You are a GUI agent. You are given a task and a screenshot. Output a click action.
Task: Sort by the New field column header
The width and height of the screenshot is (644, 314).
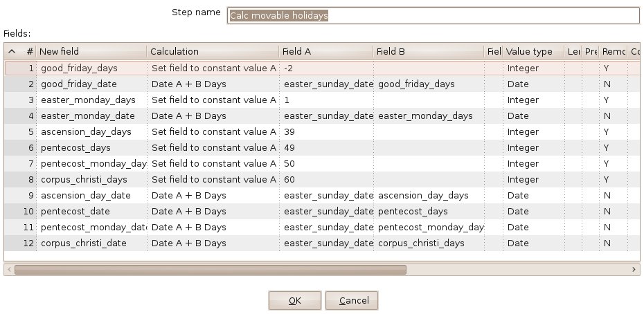coord(91,51)
